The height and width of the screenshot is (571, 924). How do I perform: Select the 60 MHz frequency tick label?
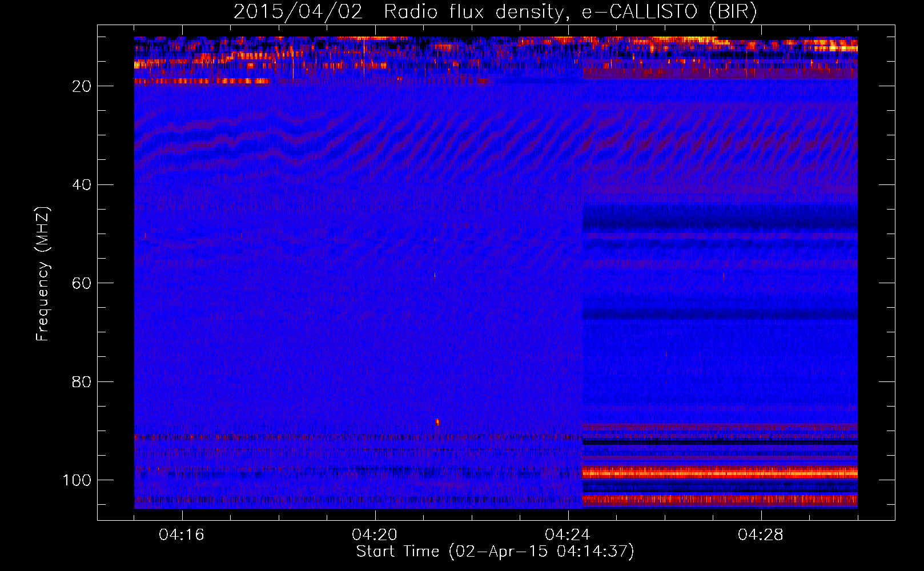coord(82,283)
